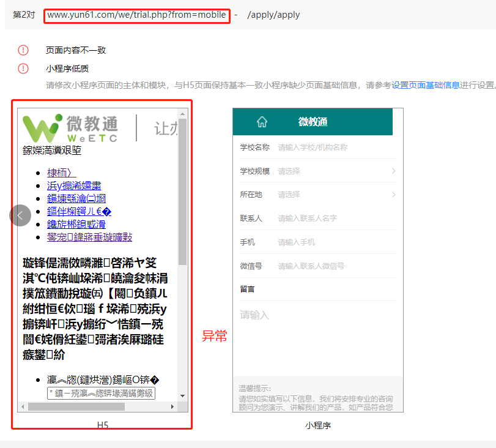The width and height of the screenshot is (496, 448).
Task: Click the previous arrow circle beside the H5 preview
Action: point(20,215)
